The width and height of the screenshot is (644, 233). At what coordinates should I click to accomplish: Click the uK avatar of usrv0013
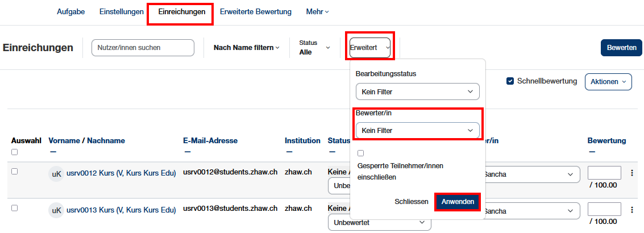[x=56, y=210]
